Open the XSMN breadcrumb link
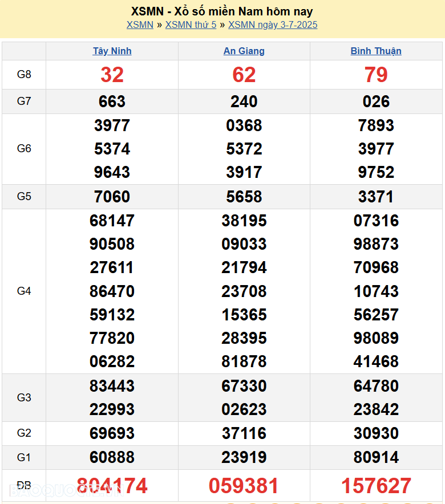445x504 pixels. [140, 25]
